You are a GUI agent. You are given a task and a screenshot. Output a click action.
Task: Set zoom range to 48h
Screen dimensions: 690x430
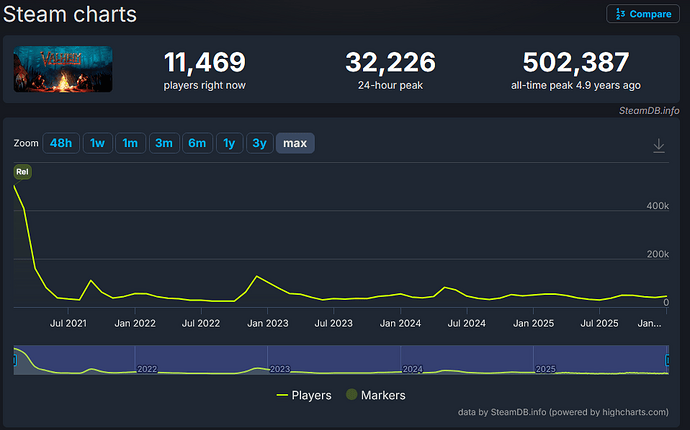click(x=61, y=143)
